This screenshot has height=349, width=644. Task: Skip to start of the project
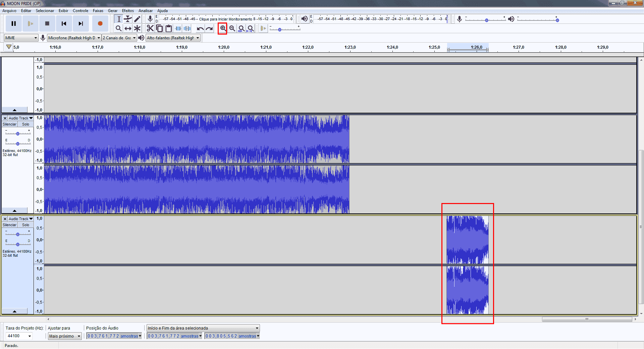64,23
